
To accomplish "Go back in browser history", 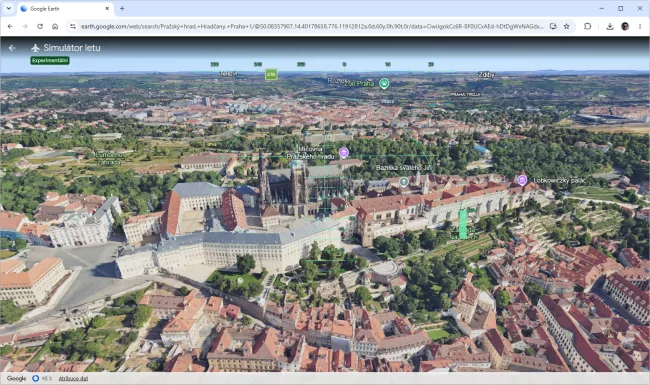I will [10, 26].
